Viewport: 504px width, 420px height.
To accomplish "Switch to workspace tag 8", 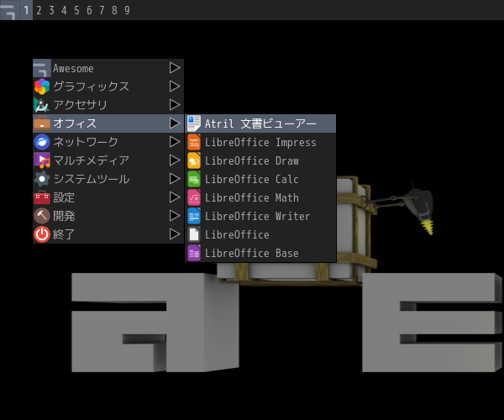I will (x=114, y=10).
